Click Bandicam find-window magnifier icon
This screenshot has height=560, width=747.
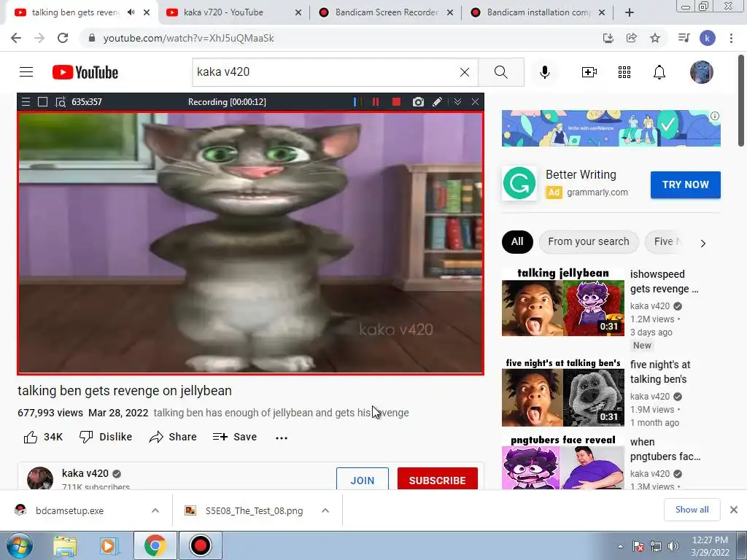(61, 102)
